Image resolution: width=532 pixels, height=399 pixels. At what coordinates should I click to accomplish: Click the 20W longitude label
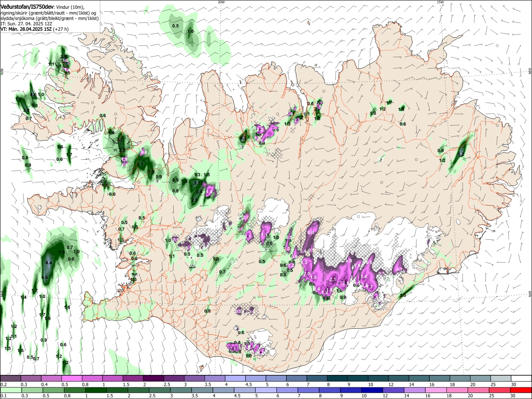pos(221,2)
